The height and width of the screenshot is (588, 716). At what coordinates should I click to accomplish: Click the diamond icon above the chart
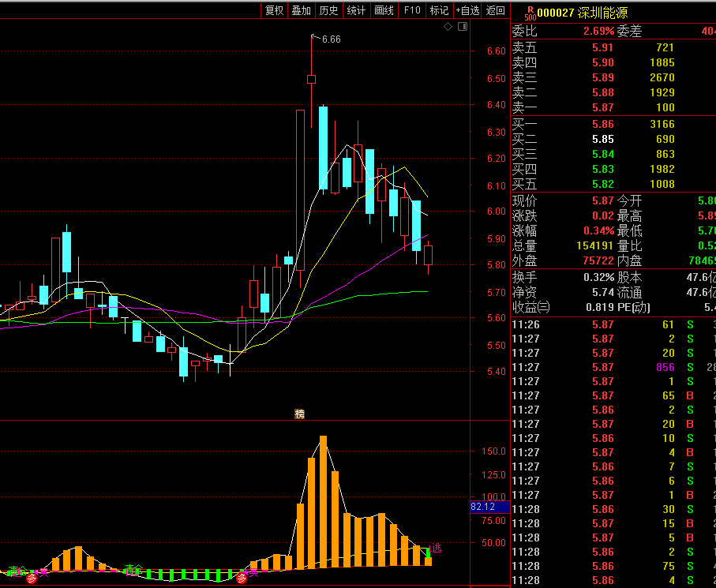448,27
